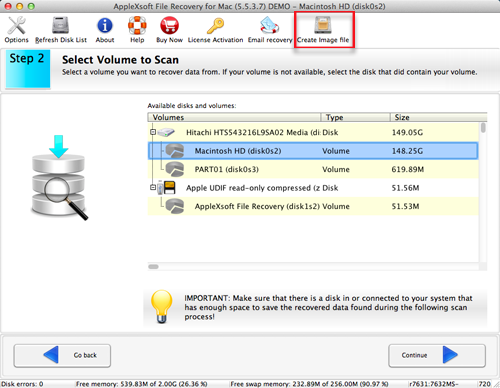Click the Go back button

[x=62, y=355]
